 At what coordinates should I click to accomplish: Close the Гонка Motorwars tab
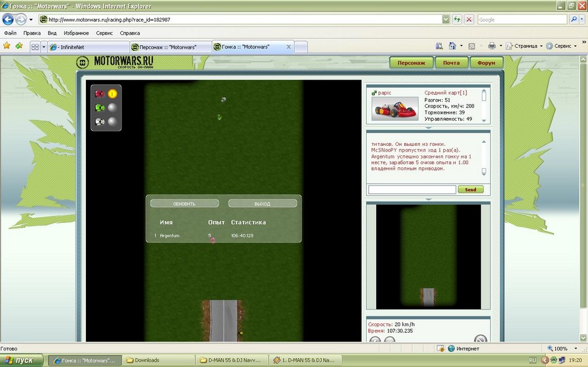tap(288, 47)
